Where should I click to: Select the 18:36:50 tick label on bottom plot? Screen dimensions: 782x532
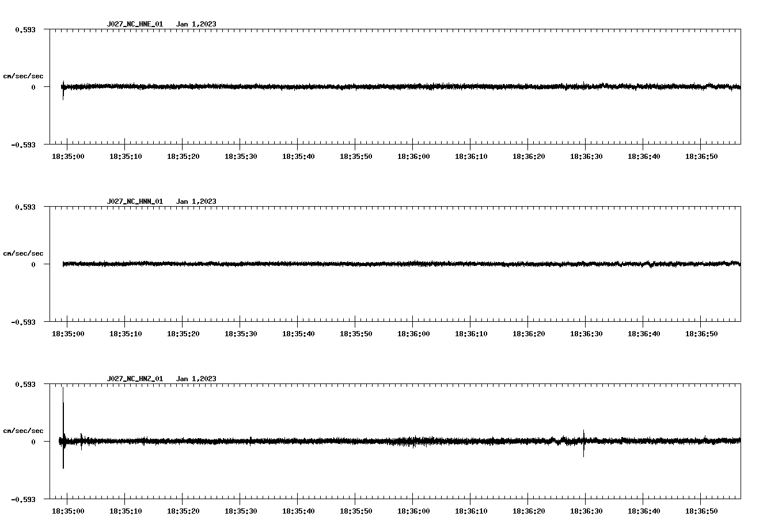click(702, 510)
